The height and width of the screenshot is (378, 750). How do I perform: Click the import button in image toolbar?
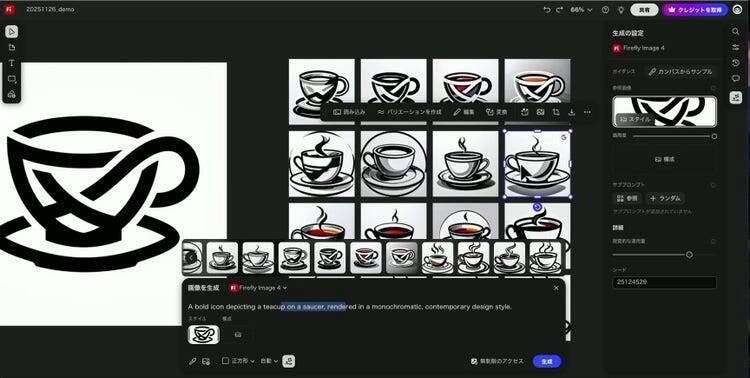(349, 112)
